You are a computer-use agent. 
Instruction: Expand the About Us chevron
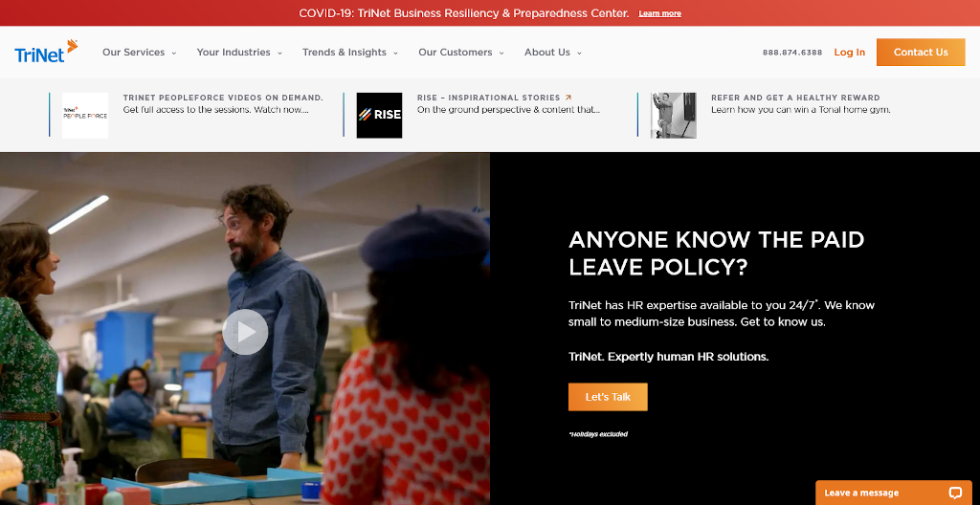coord(579,54)
